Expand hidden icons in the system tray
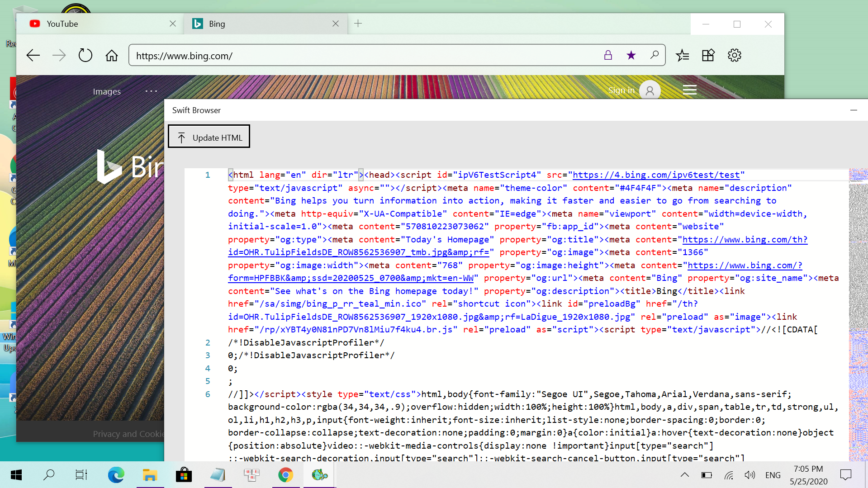Viewport: 868px width, 488px height. 684,475
